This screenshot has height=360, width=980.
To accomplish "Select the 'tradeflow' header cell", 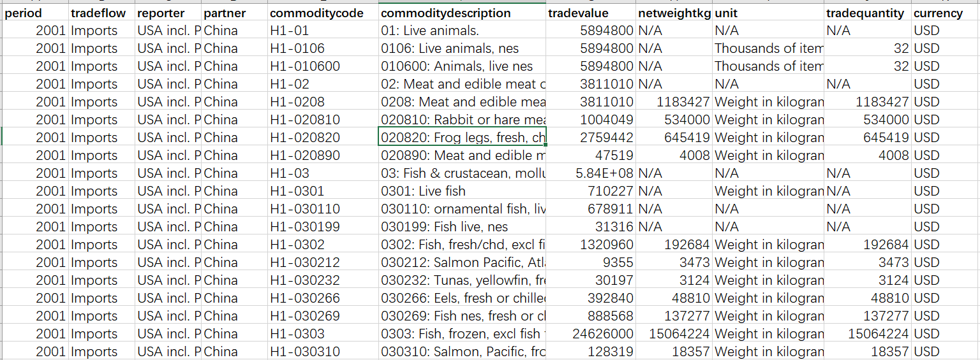I will pyautogui.click(x=101, y=13).
